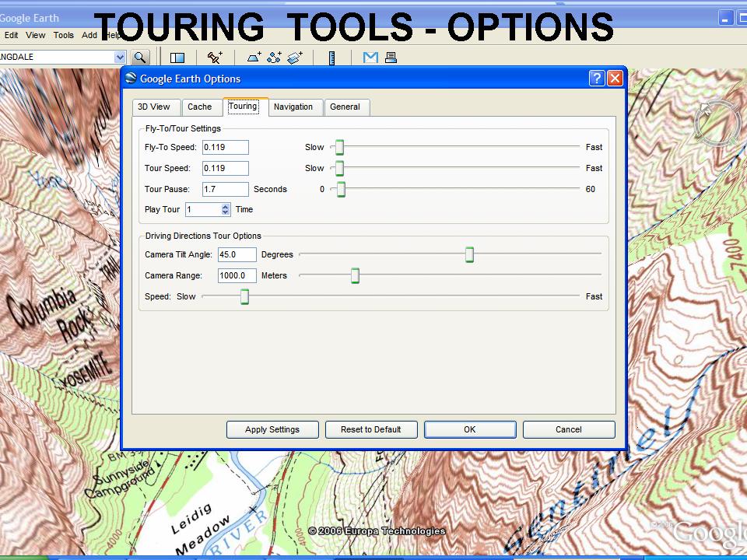Select the ruler measuring tool
This screenshot has width=747, height=560.
point(332,58)
